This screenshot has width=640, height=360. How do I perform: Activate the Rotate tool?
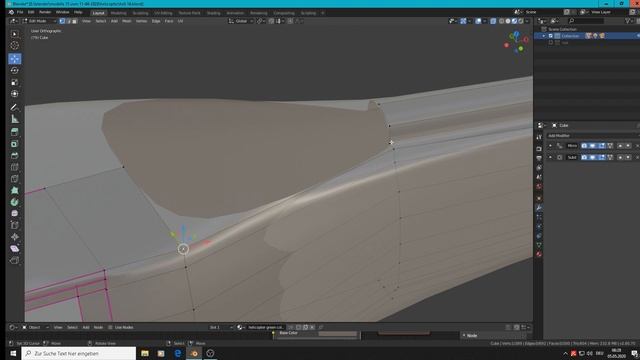(15, 71)
